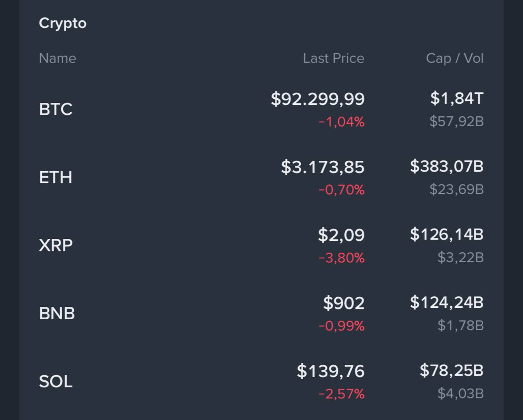Click BTC market cap $1,84T
This screenshot has height=420, width=523.
coord(456,98)
